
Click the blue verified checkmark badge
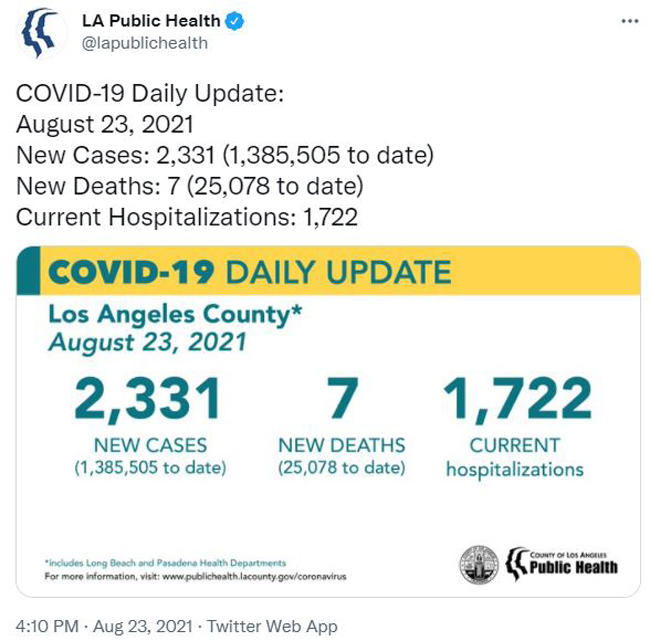pos(235,21)
